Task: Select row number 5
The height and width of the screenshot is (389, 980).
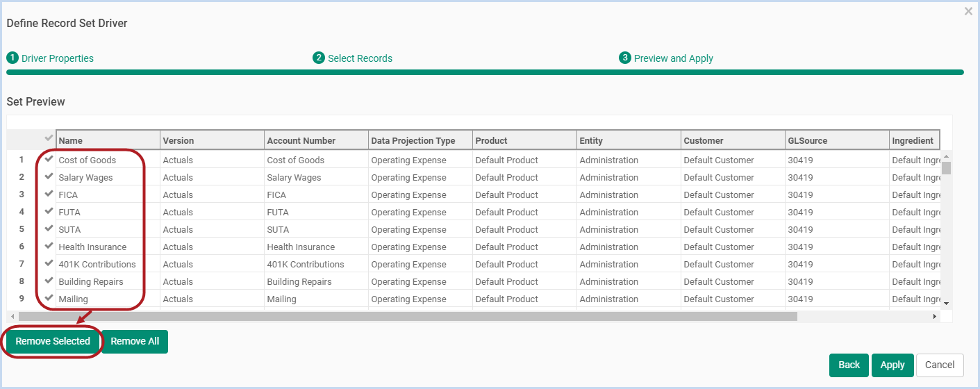Action: coord(22,229)
